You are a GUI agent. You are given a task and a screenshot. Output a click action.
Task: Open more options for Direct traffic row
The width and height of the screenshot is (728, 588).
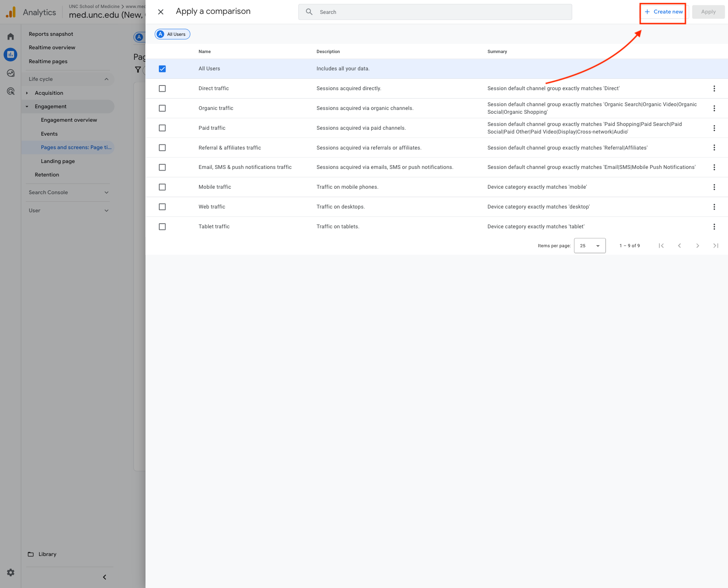(714, 88)
